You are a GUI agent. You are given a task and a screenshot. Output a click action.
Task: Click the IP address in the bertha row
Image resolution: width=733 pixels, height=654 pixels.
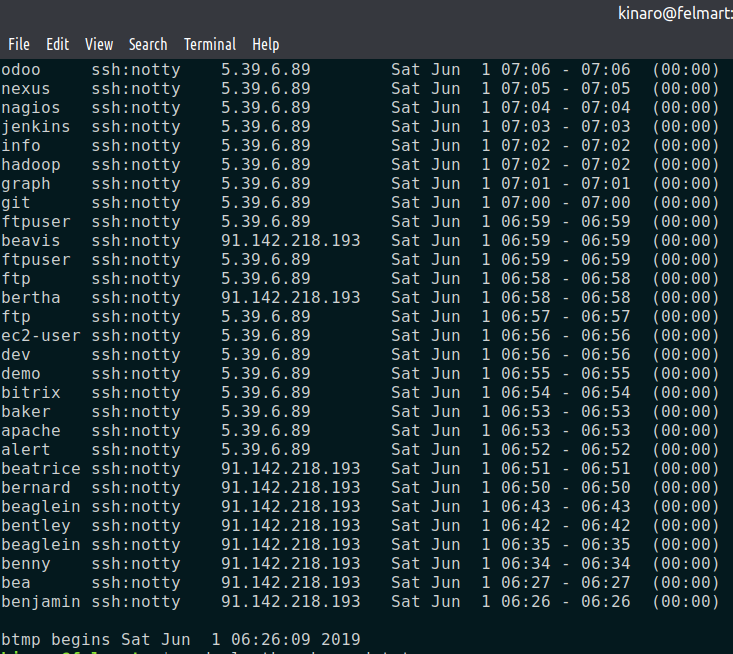[290, 298]
